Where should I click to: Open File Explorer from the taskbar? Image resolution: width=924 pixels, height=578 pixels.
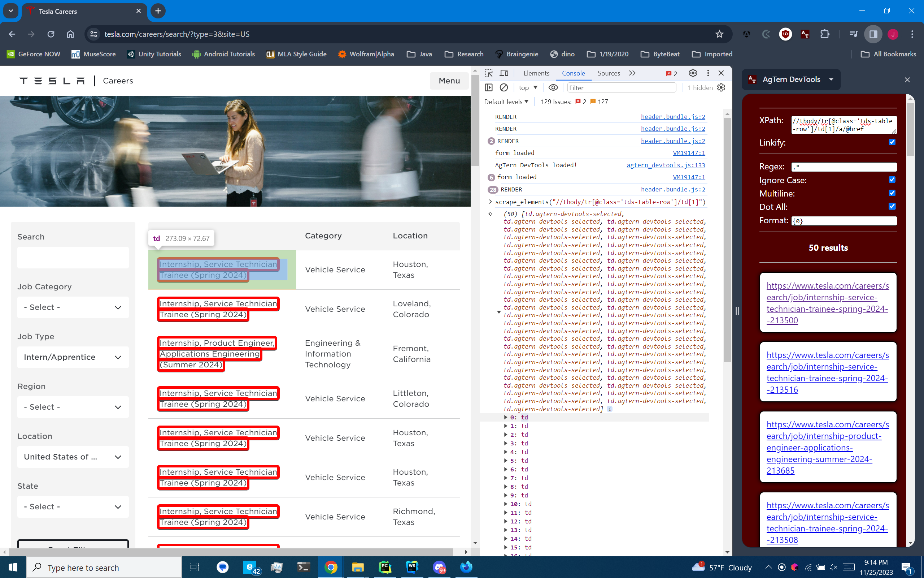[x=358, y=567]
